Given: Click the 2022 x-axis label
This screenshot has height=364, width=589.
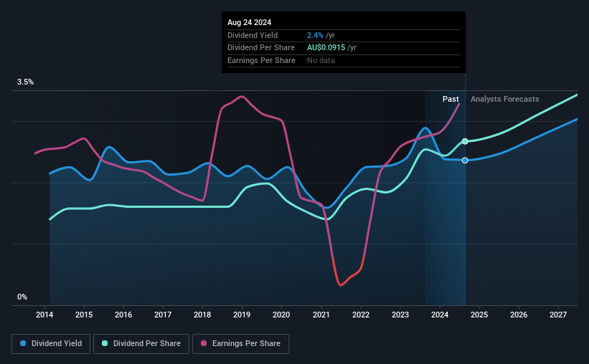Looking at the screenshot, I should tap(361, 315).
